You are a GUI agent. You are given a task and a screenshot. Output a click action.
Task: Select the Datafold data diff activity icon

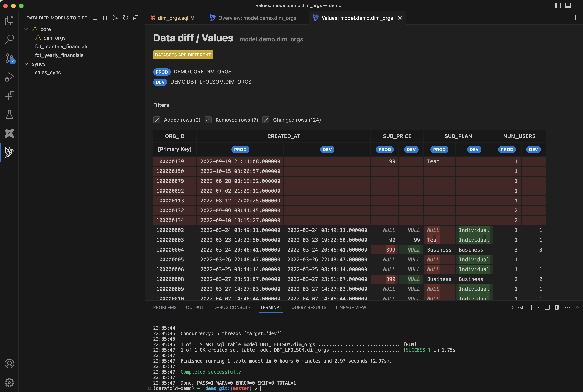pyautogui.click(x=9, y=152)
